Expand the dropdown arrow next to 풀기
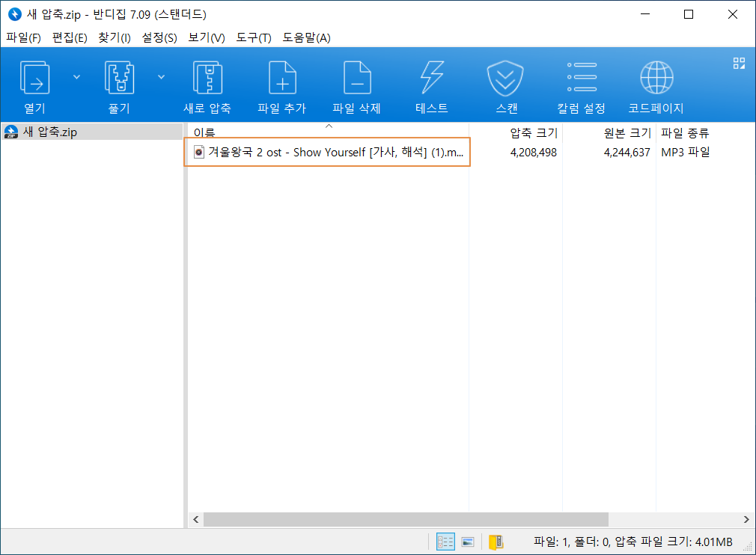Image resolution: width=756 pixels, height=555 pixels. [x=162, y=77]
